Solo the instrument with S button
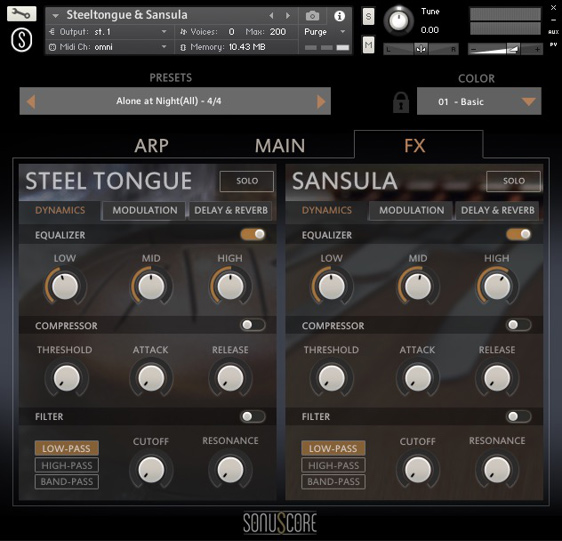562x541 pixels. [x=368, y=16]
